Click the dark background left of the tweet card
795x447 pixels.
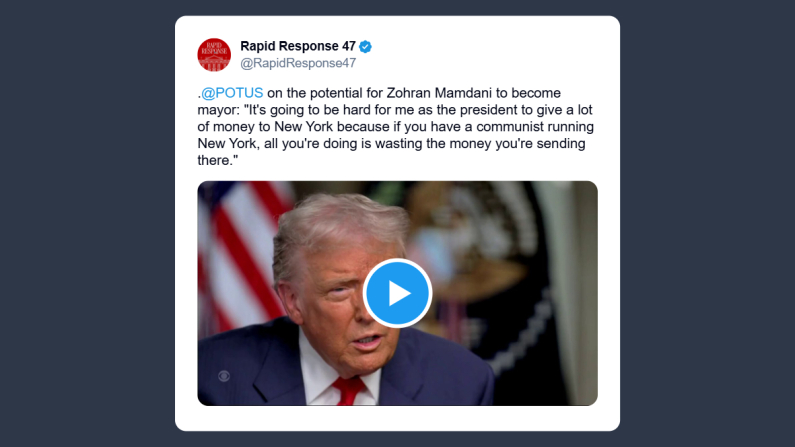pos(87,224)
